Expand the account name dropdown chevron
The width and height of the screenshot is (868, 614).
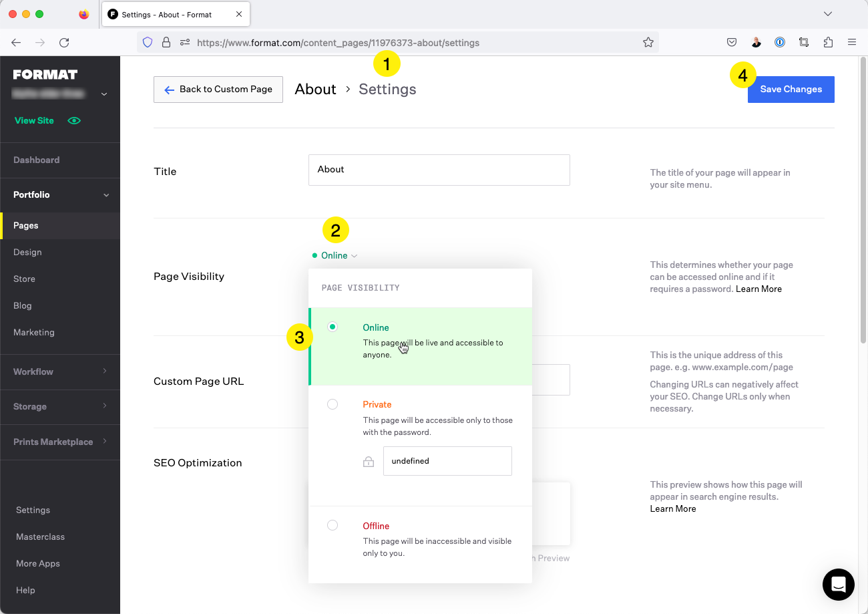click(104, 94)
